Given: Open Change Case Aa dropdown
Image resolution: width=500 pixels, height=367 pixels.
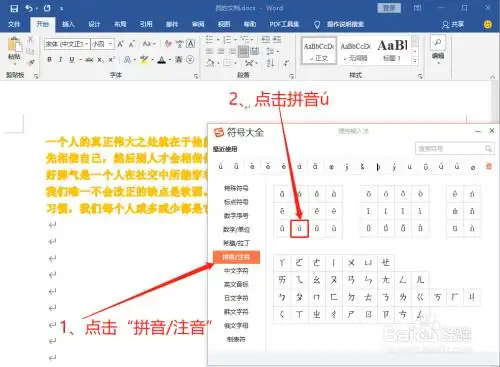Looking at the screenshot, I should point(149,44).
